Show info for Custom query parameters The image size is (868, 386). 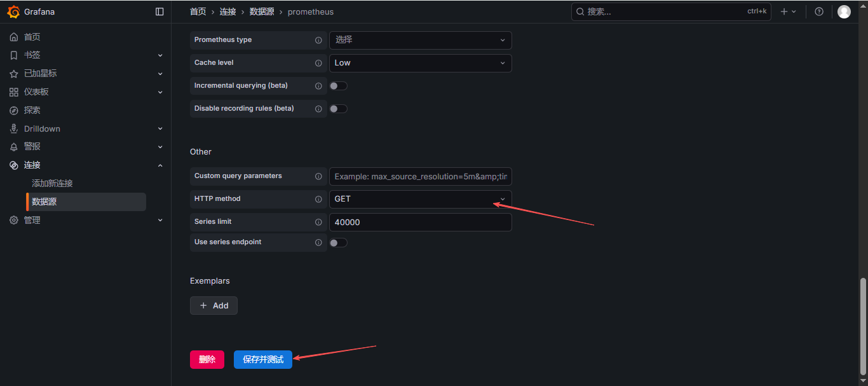(318, 176)
